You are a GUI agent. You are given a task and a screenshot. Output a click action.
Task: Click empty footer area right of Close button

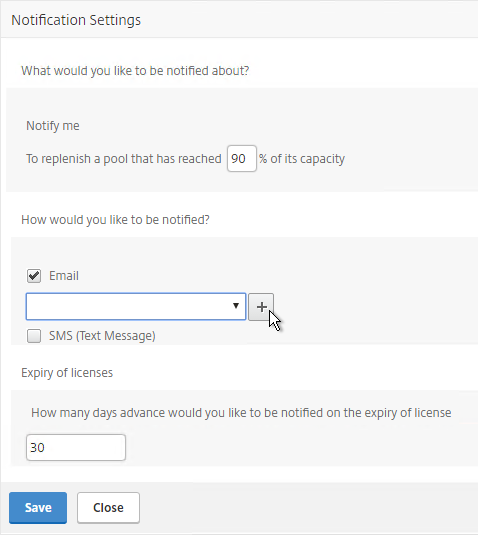(x=307, y=508)
